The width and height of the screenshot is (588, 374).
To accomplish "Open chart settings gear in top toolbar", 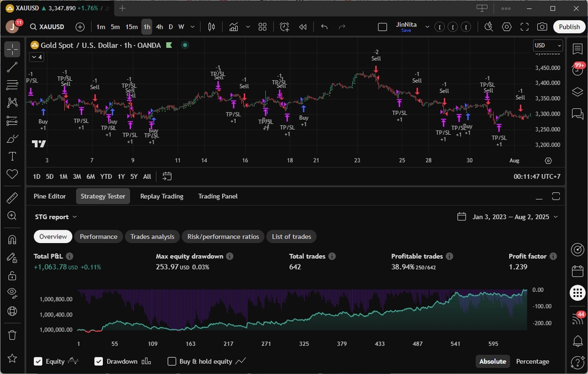I will click(x=507, y=27).
